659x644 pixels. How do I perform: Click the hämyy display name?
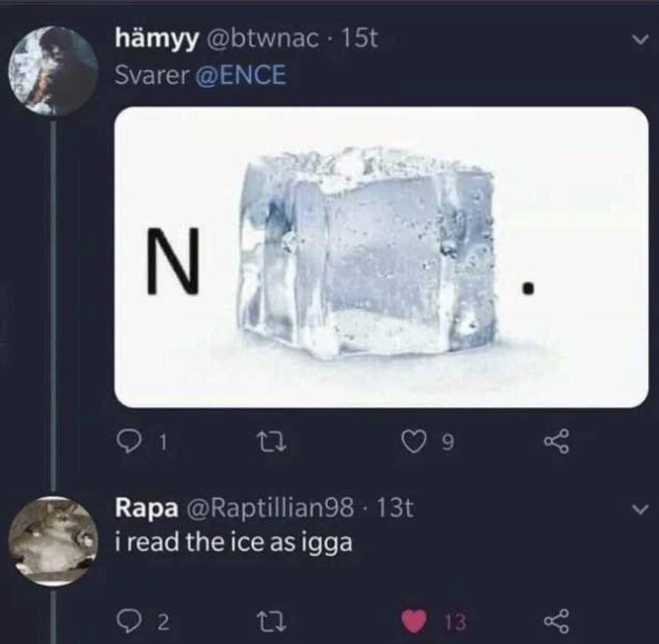(x=157, y=40)
